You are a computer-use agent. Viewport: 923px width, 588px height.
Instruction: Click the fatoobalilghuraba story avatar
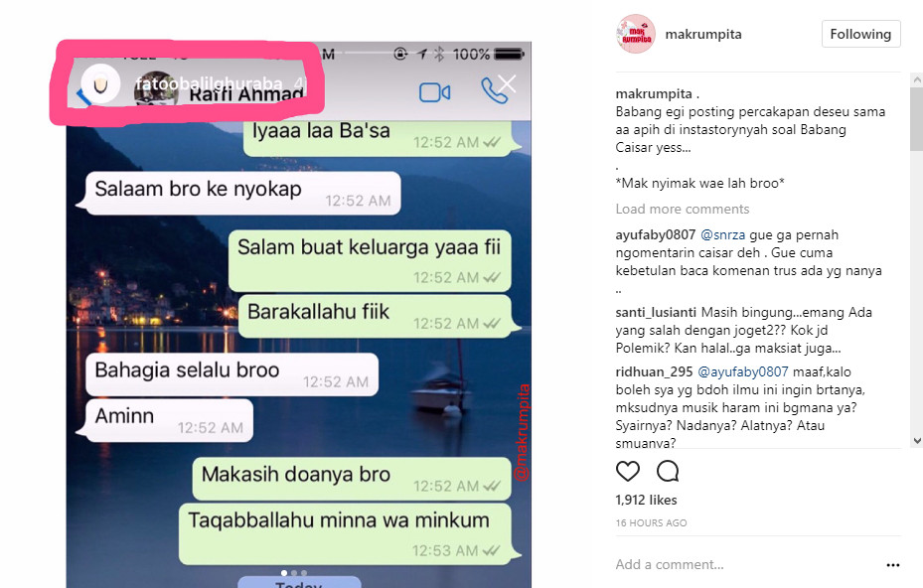[x=100, y=84]
